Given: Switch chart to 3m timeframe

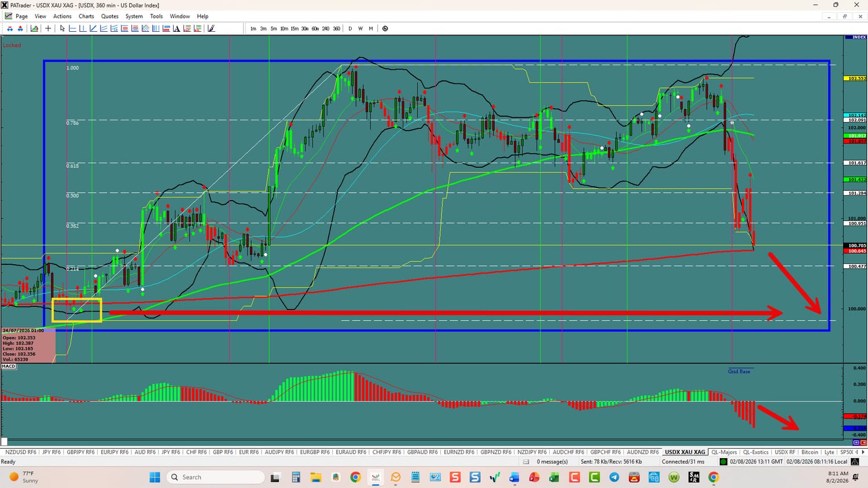Looking at the screenshot, I should point(263,28).
